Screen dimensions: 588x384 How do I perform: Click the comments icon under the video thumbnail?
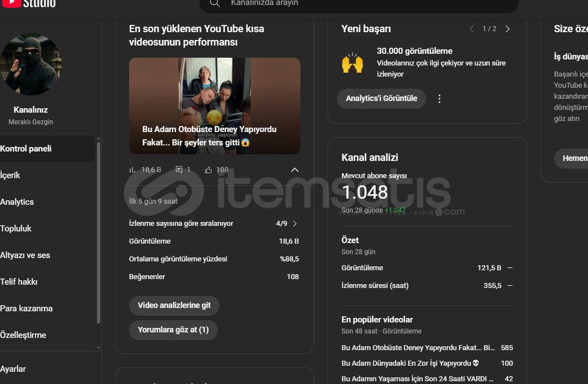(x=179, y=170)
